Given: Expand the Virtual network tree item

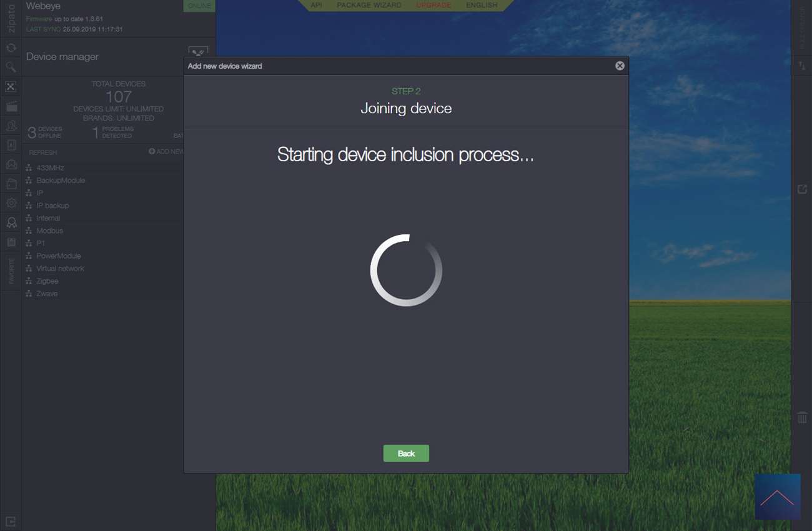Looking at the screenshot, I should (60, 269).
